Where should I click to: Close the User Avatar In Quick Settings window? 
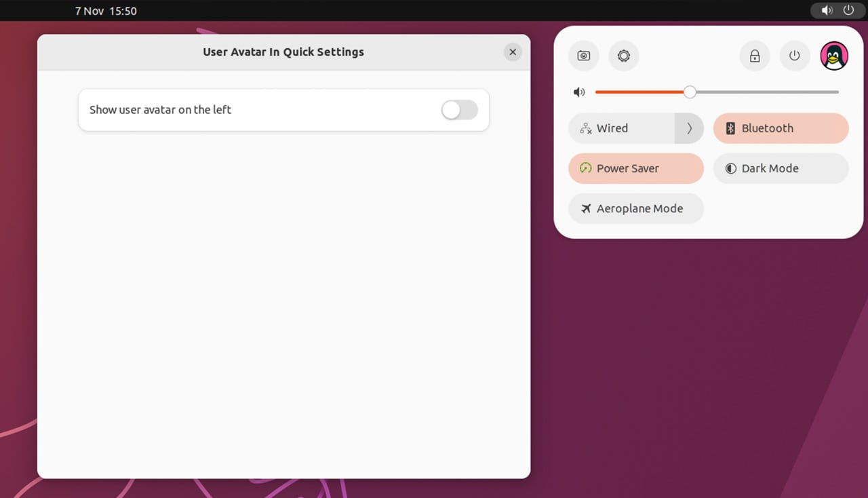tap(513, 52)
